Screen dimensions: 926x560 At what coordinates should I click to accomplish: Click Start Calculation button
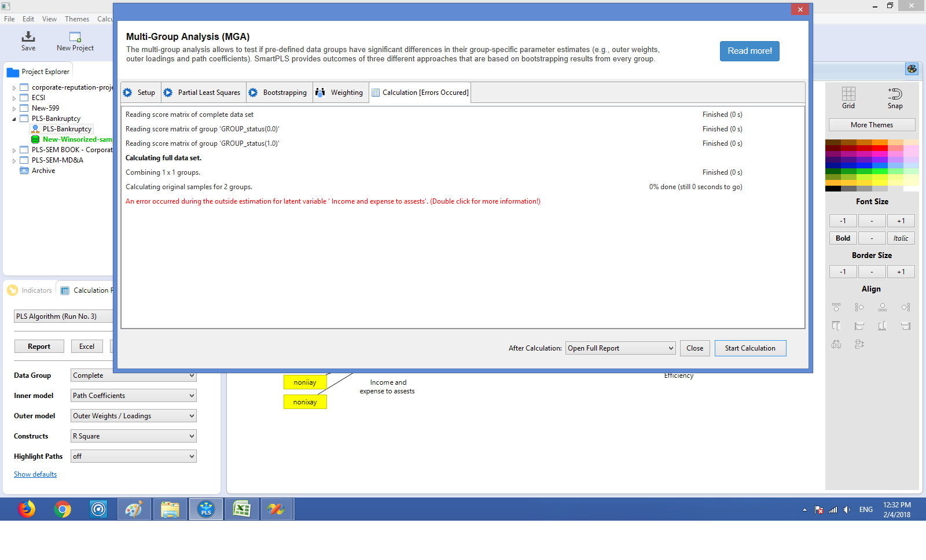pos(750,348)
